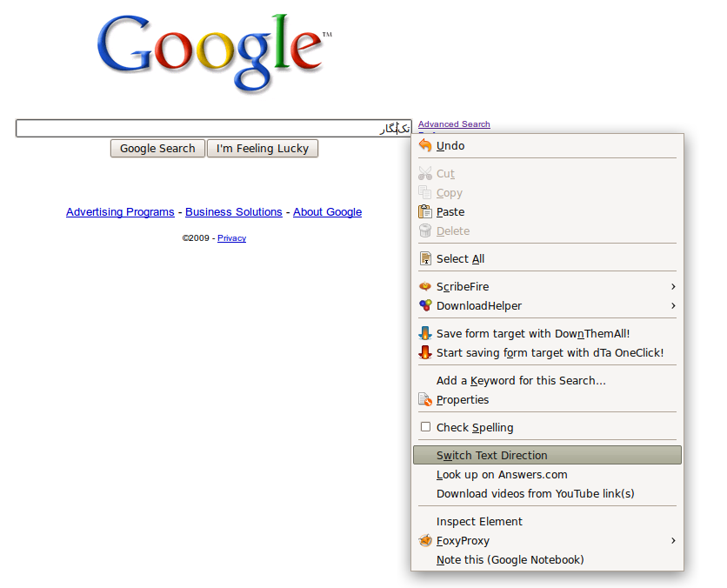Click the Properties page icon
This screenshot has width=727, height=588.
[425, 399]
